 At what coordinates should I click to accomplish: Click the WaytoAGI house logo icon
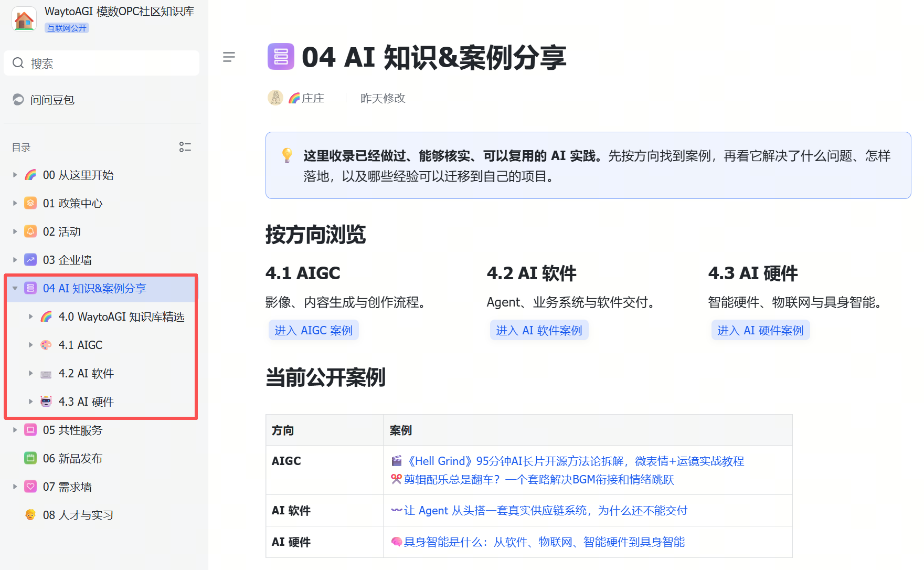point(24,19)
